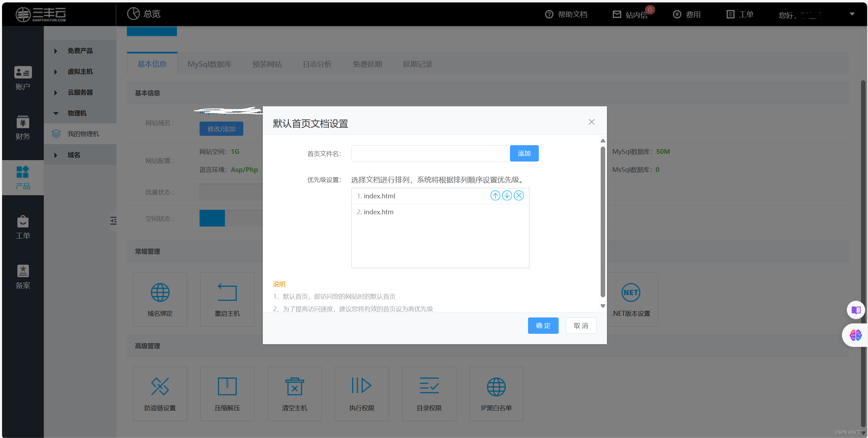
Task: Click the dialog scrollbar up arrow
Action: coord(603,141)
